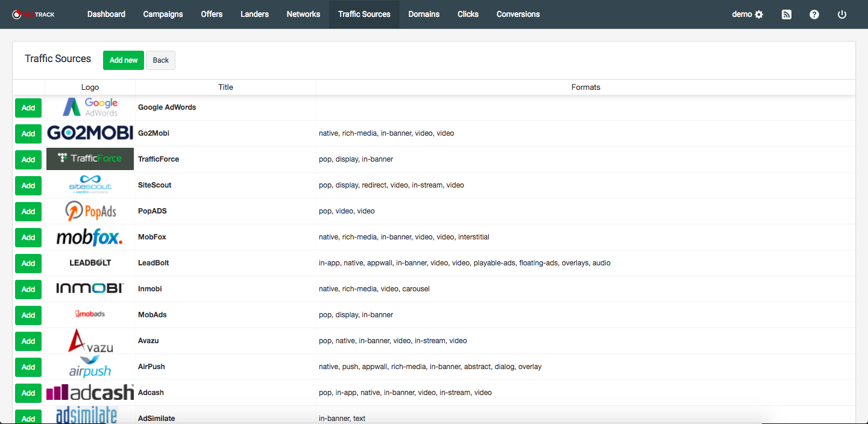Open the Networks menu item

[303, 14]
